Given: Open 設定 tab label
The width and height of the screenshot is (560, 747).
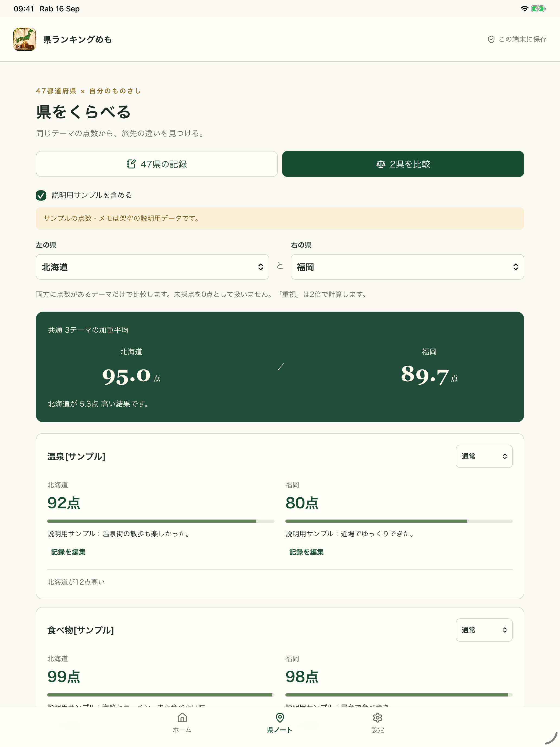Looking at the screenshot, I should (x=377, y=730).
